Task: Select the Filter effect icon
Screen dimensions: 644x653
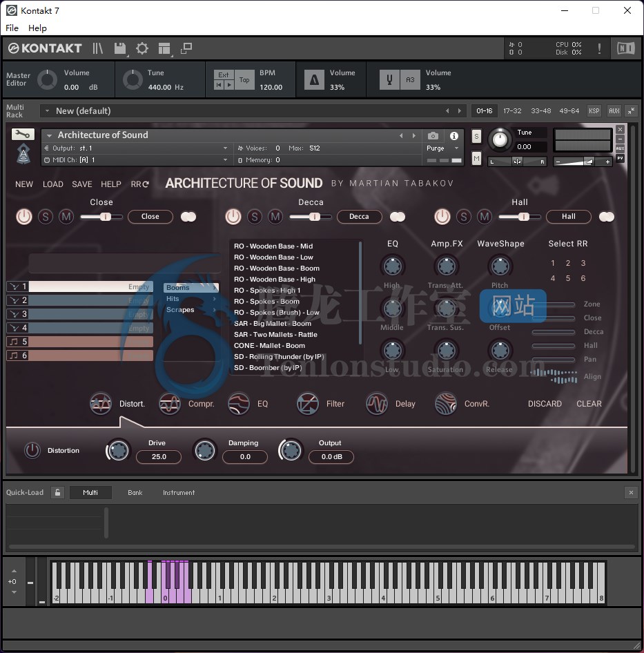Action: click(307, 404)
